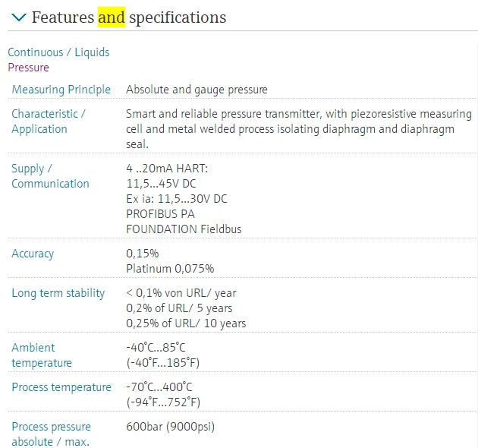478x448 pixels.
Task: Open the Continuous / Liquids link
Action: pyautogui.click(x=58, y=52)
